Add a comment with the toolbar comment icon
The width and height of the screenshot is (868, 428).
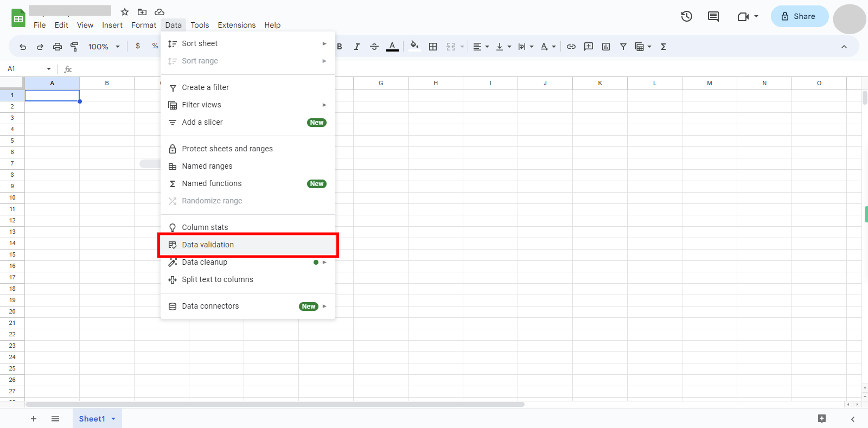[589, 47]
